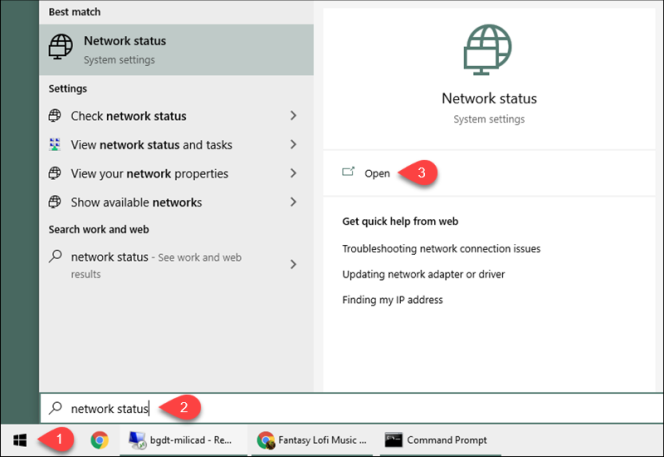Image resolution: width=664 pixels, height=457 pixels.
Task: Select View your network properties result
Action: coord(150,174)
